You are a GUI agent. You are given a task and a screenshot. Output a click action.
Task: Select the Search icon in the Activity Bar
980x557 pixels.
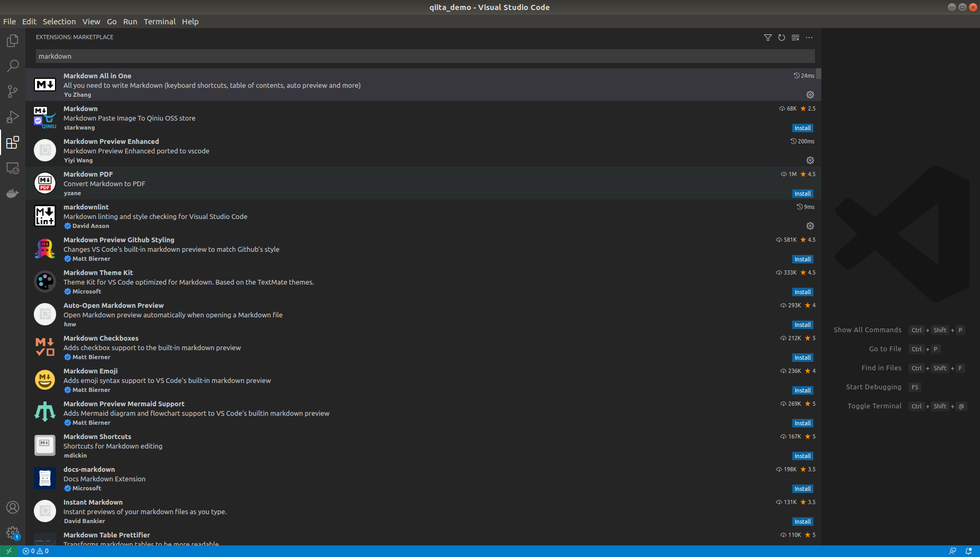click(12, 66)
